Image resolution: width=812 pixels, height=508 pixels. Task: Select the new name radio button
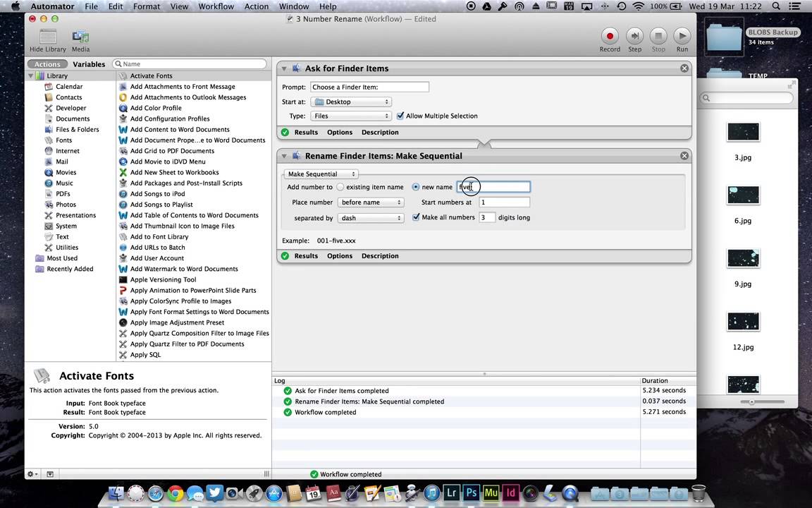click(415, 186)
